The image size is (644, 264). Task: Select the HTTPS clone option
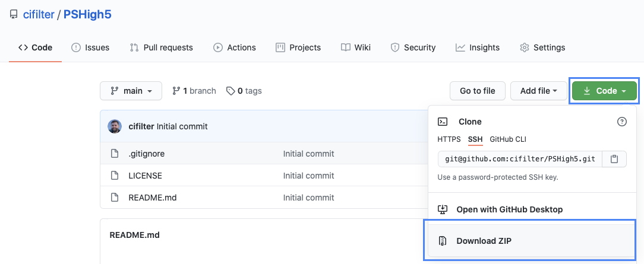point(449,139)
